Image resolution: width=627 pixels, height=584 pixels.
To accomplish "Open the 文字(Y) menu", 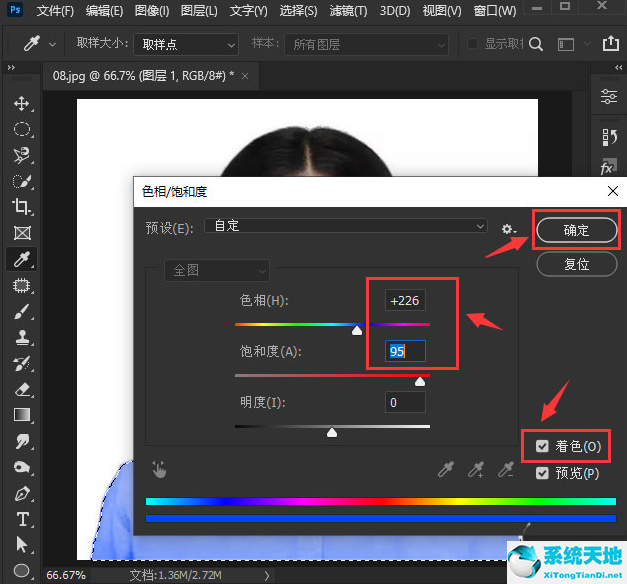I will (x=248, y=11).
